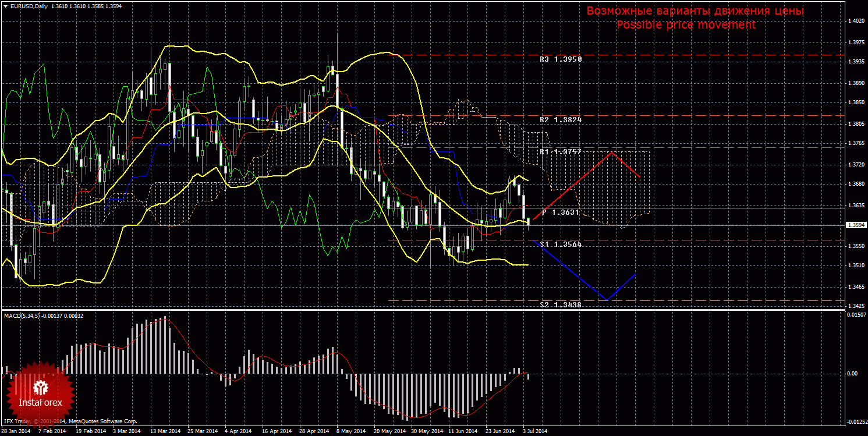Click the S1 1.3564 support label
The height and width of the screenshot is (436, 868).
pos(560,244)
